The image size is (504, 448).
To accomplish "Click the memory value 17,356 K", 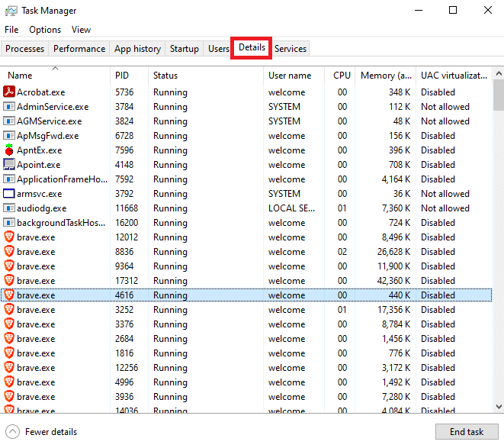I will point(393,310).
